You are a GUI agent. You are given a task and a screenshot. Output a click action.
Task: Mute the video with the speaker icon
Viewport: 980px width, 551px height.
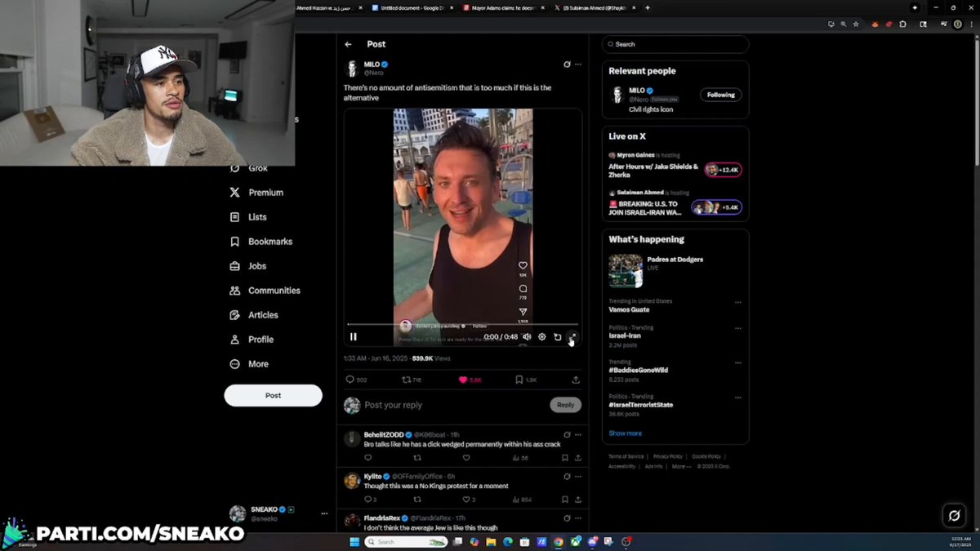527,337
